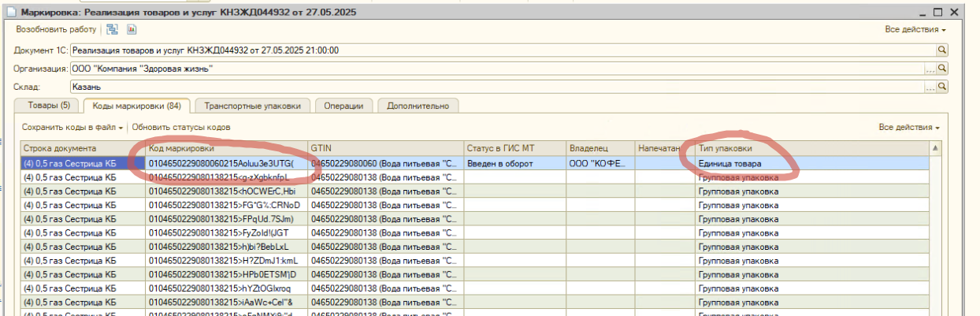
Task: Click the table scrollbar up arrow
Action: (935, 147)
